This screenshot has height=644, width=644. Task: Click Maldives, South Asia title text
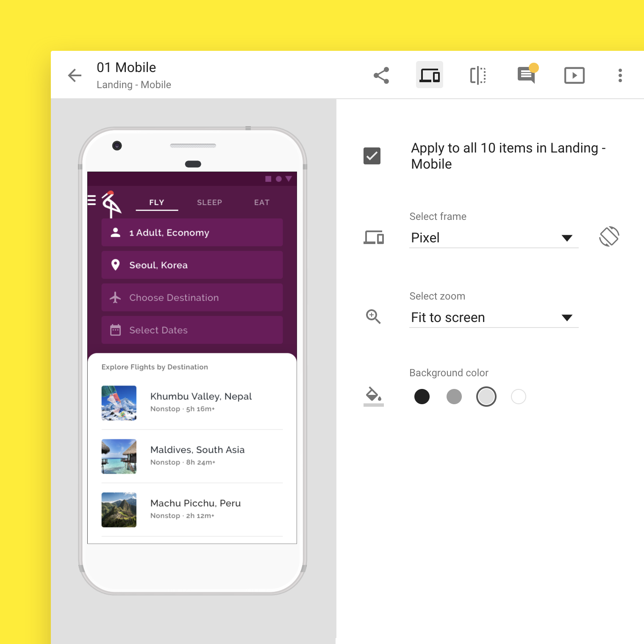(x=197, y=450)
